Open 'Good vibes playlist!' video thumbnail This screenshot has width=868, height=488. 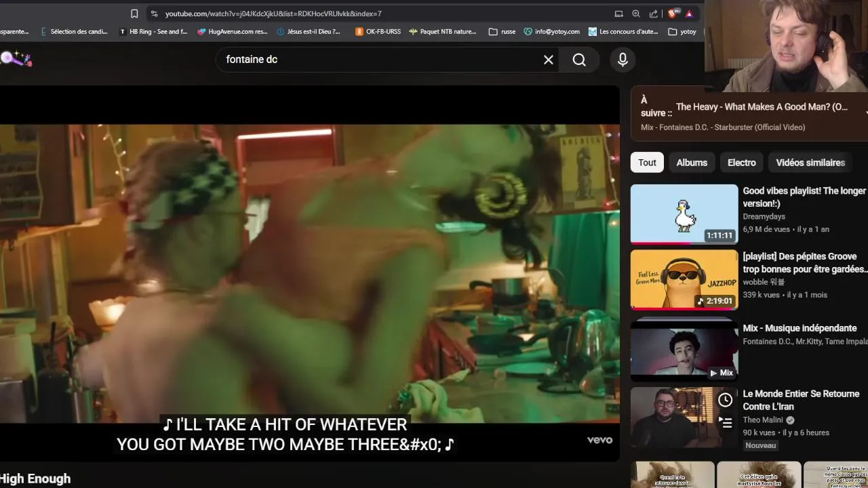pos(684,214)
